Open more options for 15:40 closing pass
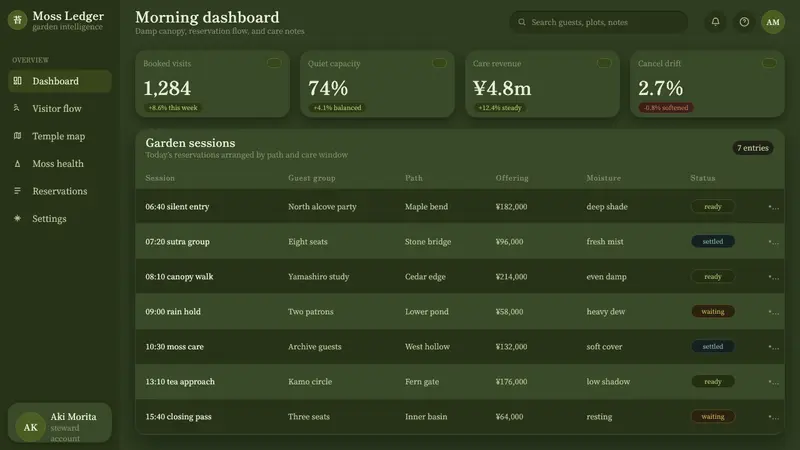This screenshot has width=800, height=450. click(773, 417)
